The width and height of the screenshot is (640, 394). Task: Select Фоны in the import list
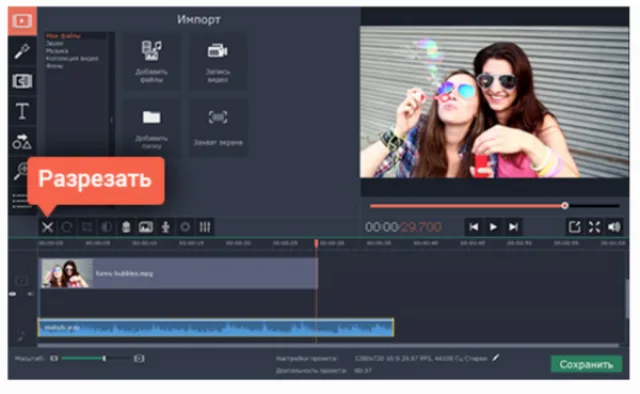pos(54,66)
